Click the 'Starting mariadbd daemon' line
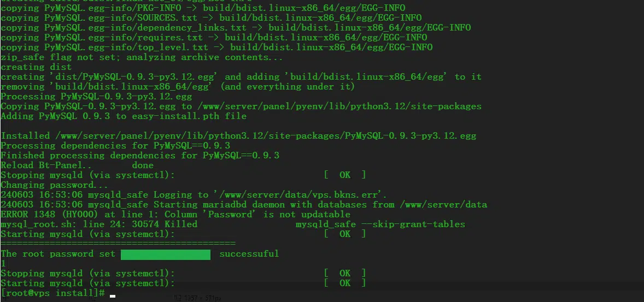 pos(244,205)
